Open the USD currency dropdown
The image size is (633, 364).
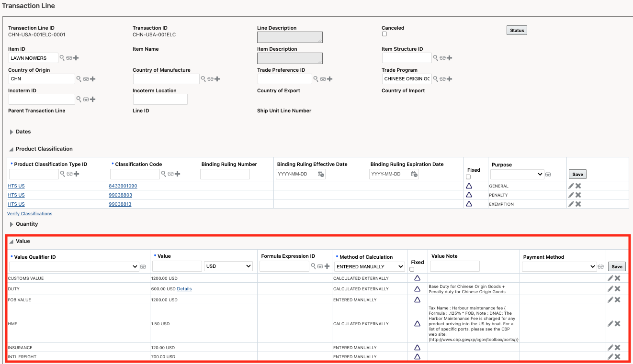pos(228,266)
